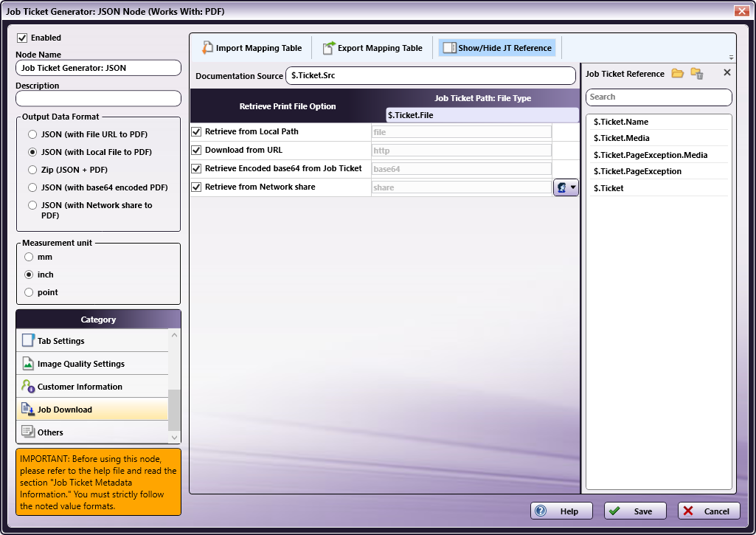
Task: Click the Save button
Action: tap(635, 511)
